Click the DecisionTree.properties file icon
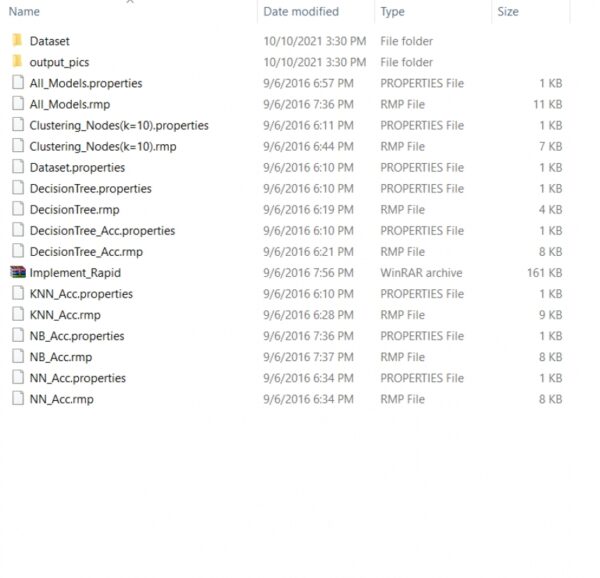Viewport: 600px width, 578px height. 18,188
